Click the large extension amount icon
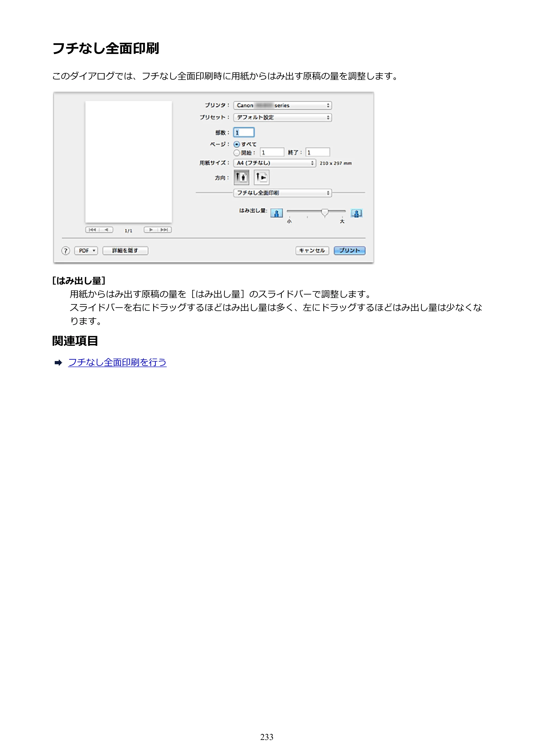The height and width of the screenshot is (756, 534). [356, 213]
